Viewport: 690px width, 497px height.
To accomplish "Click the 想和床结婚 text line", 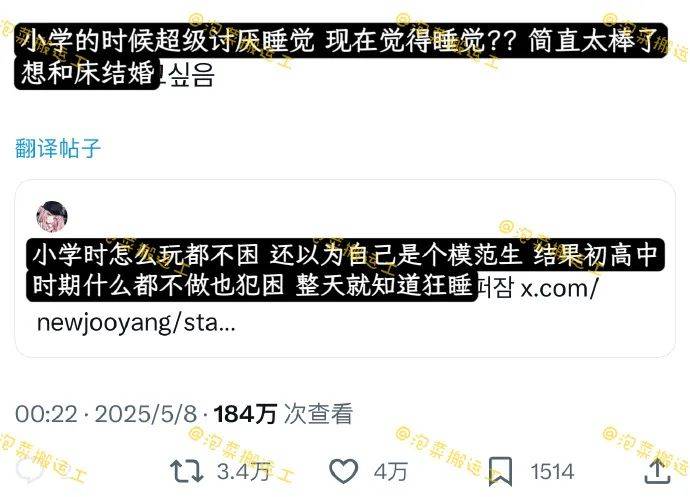I will click(x=88, y=73).
